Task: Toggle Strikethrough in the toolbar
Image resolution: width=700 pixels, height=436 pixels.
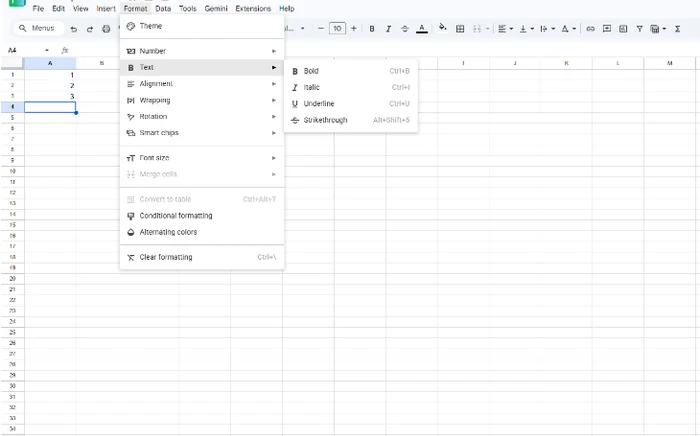Action: (404, 29)
